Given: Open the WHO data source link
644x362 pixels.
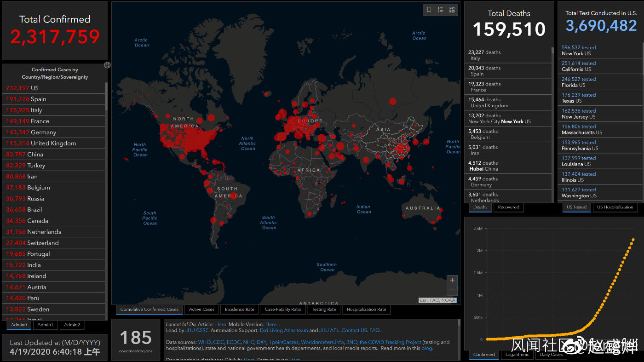Looking at the screenshot, I should (204, 342).
